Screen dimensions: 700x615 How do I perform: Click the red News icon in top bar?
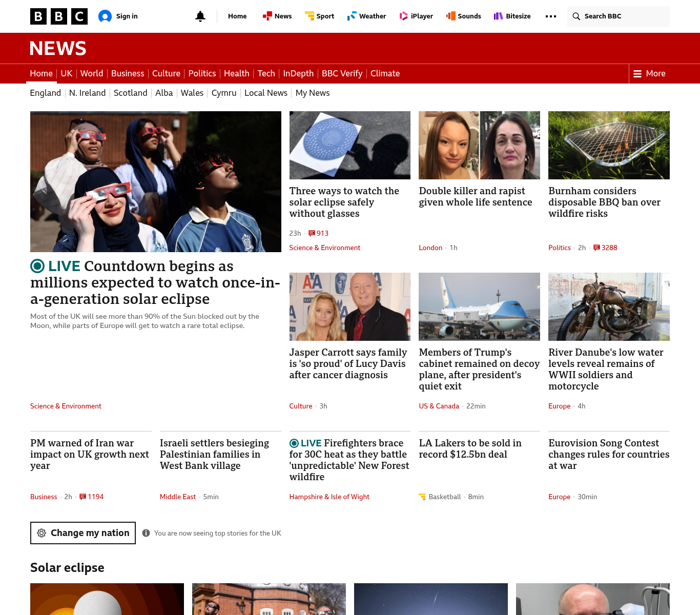(x=267, y=16)
